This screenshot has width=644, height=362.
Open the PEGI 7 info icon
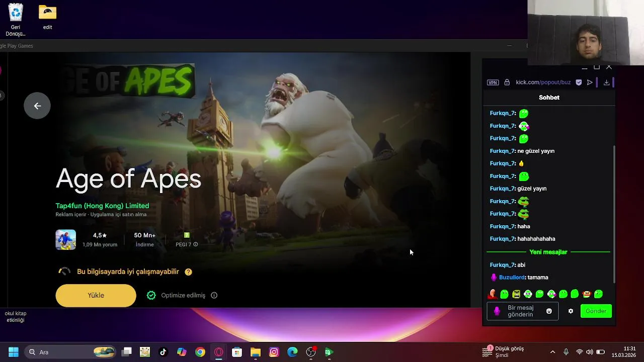tap(196, 244)
